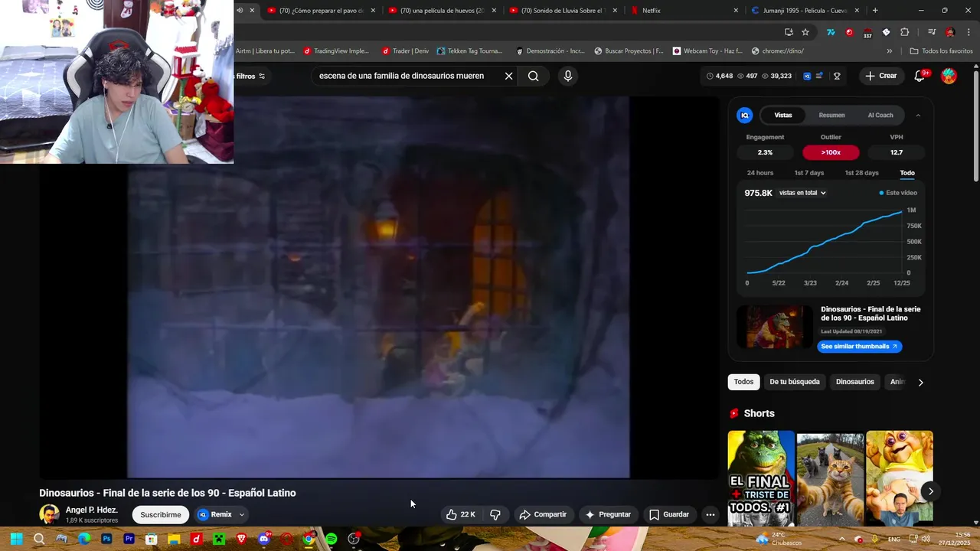Open the extension showing 337 badge
The image size is (980, 551).
[x=867, y=33]
